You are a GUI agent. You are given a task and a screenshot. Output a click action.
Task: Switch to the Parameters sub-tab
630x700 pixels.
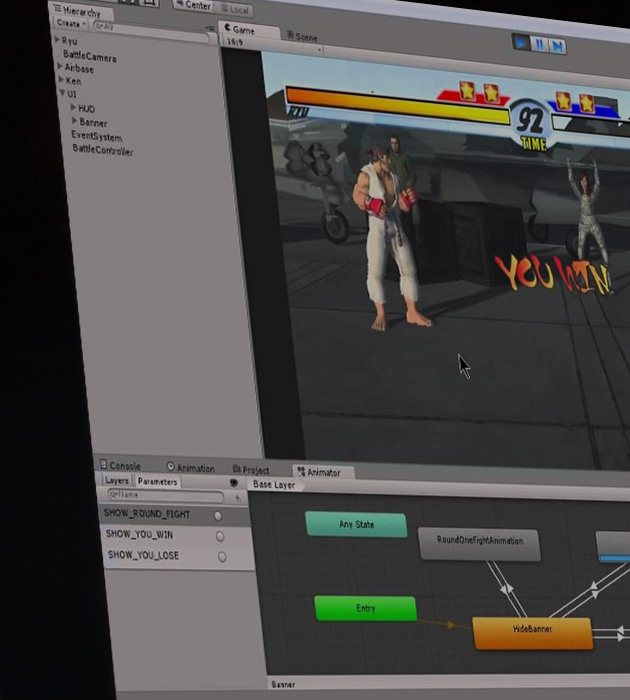coord(157,482)
